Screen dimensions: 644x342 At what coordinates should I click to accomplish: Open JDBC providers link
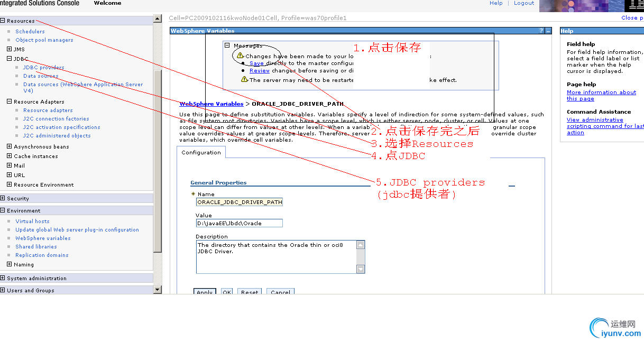pos(44,68)
